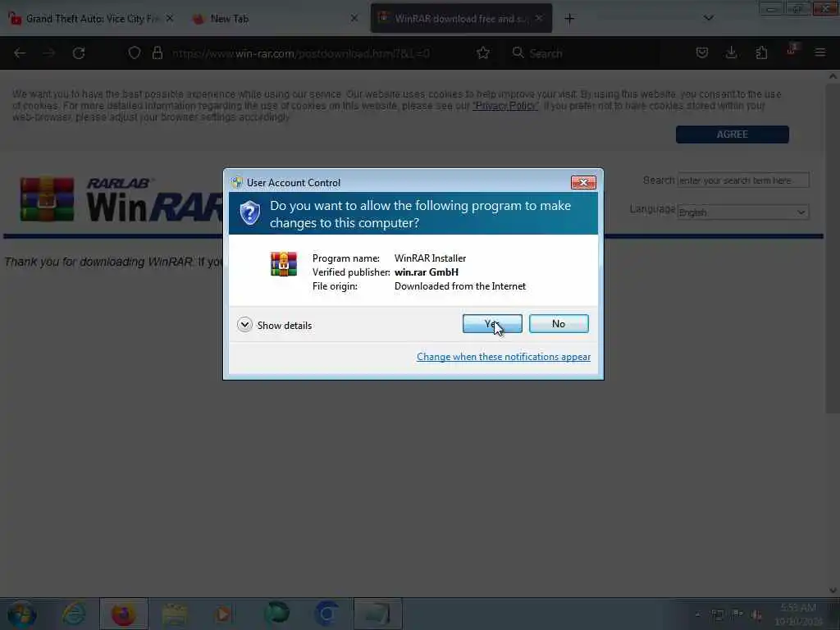The height and width of the screenshot is (630, 840).
Task: Reload the current page
Action: [x=79, y=53]
